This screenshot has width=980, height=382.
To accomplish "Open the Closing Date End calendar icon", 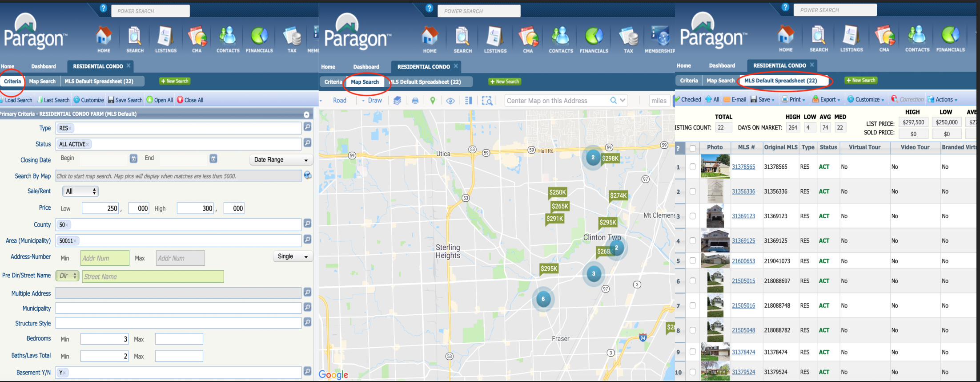I will (213, 159).
